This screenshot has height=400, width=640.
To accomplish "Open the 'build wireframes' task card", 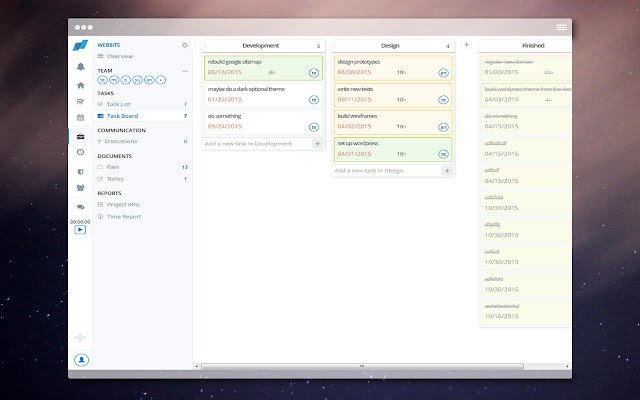I will (393, 122).
